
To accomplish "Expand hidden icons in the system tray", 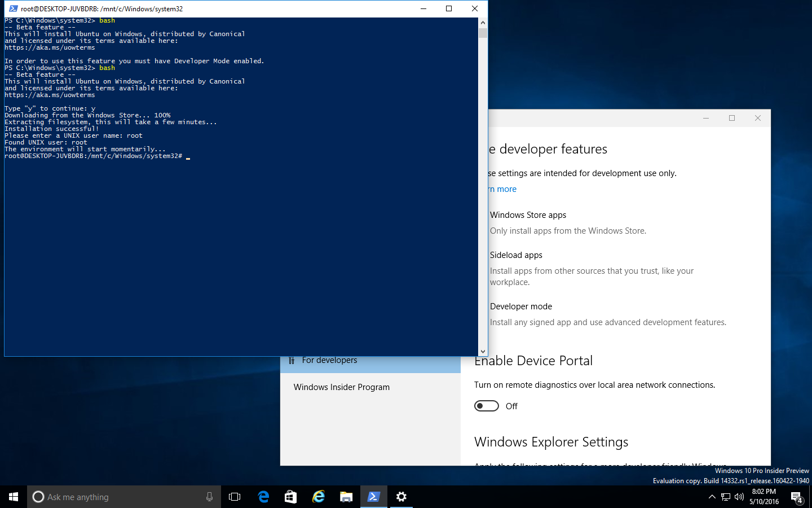I will (712, 497).
